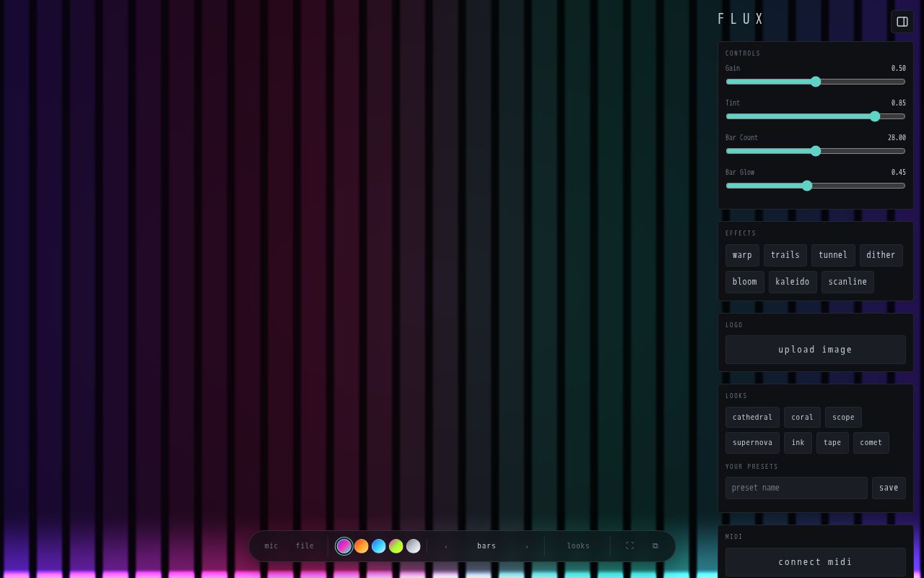Click the upload image logo button
This screenshot has height=578, width=924.
(816, 350)
